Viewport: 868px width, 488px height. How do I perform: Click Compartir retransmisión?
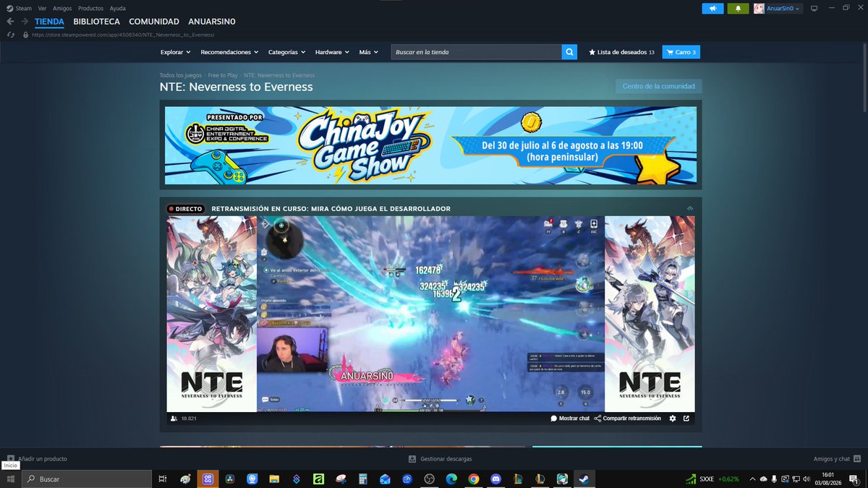tap(627, 419)
